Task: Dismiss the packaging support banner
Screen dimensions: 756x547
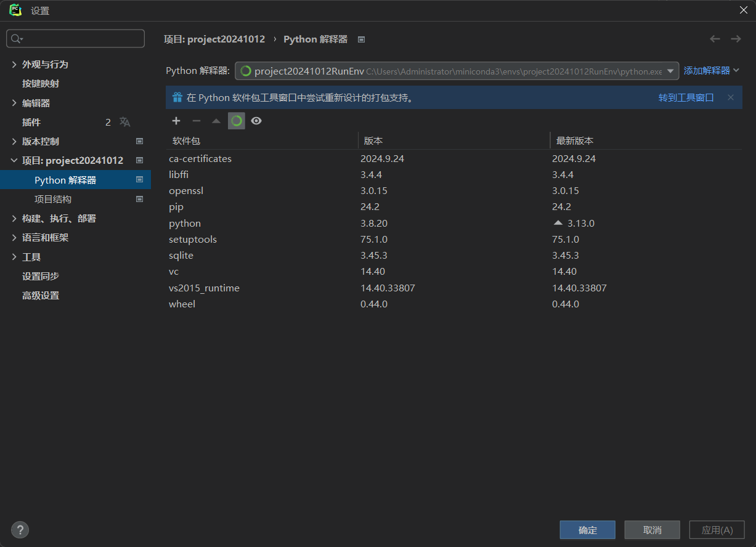Action: click(x=731, y=97)
